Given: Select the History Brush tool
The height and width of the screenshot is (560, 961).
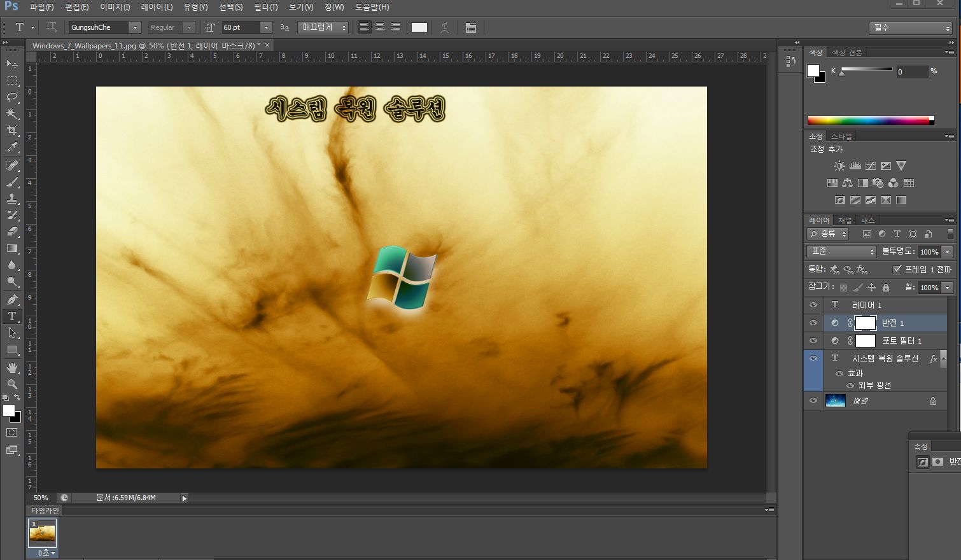Looking at the screenshot, I should [12, 215].
